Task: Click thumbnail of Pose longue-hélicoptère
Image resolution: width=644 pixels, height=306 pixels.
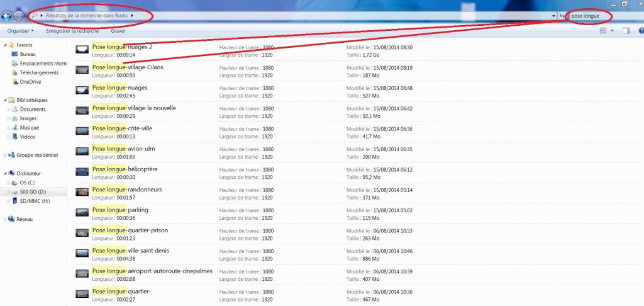Action: point(82,171)
